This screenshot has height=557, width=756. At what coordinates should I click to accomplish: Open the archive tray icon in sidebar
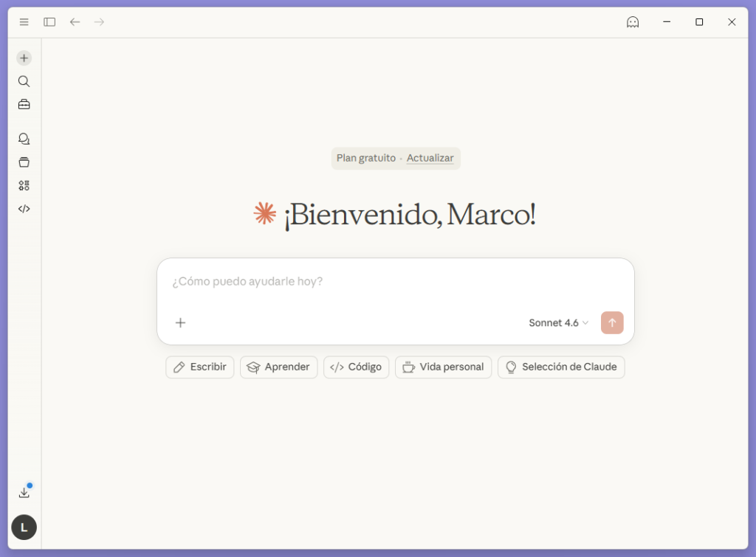click(24, 162)
